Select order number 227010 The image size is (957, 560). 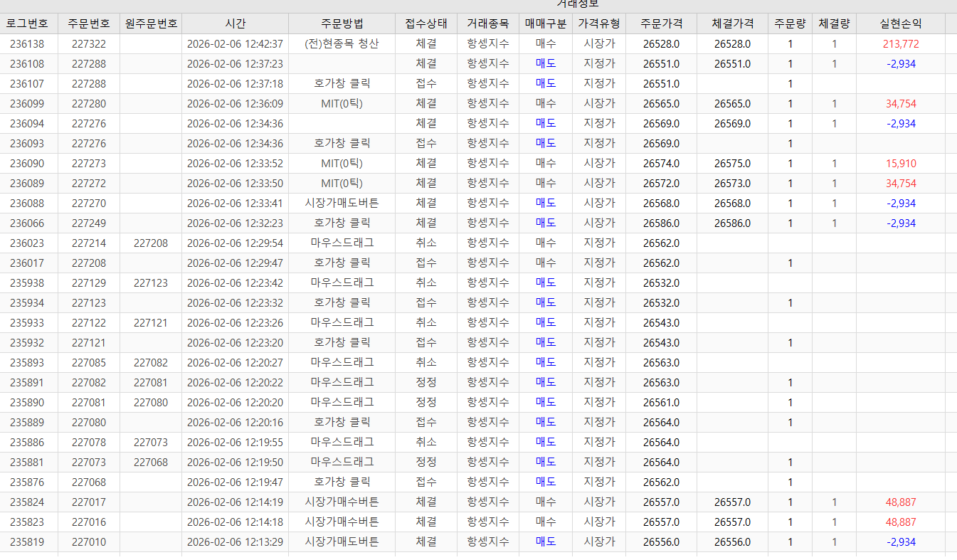click(x=89, y=541)
